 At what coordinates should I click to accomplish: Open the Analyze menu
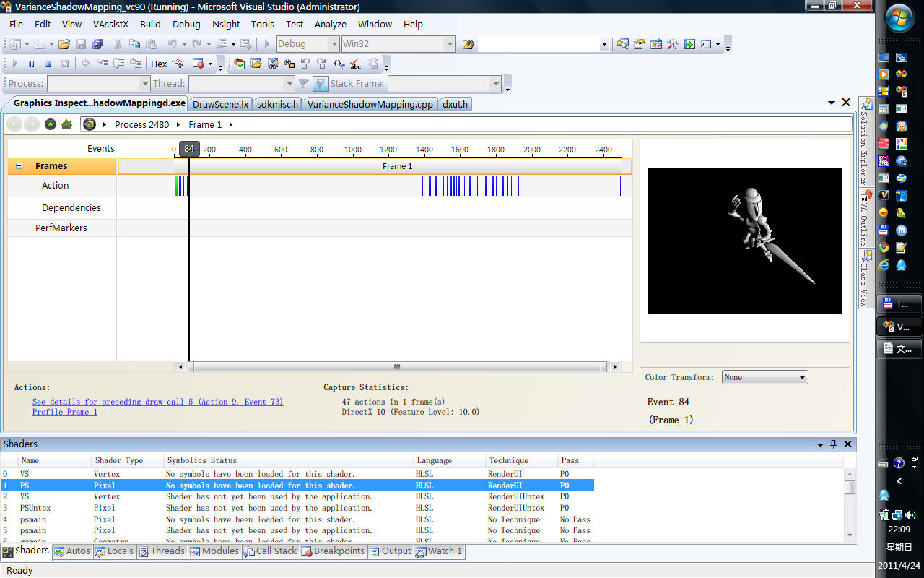tap(331, 24)
